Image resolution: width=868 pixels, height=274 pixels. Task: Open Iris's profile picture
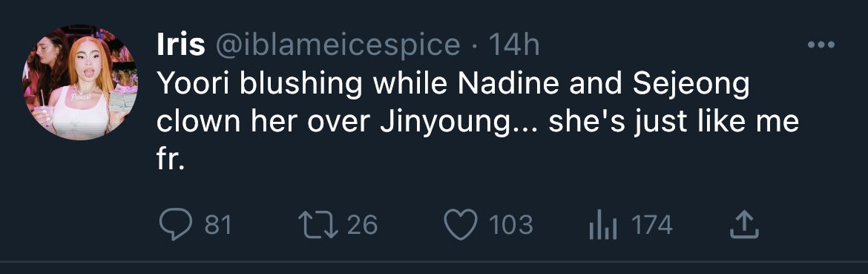click(79, 82)
